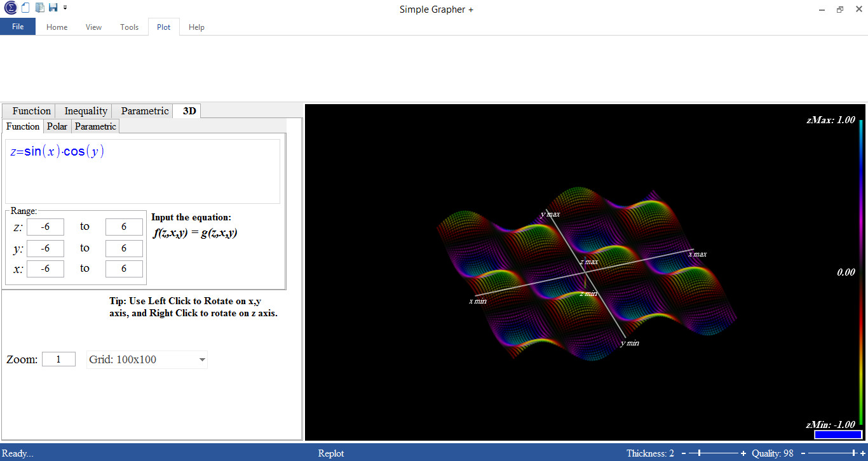Click the 'Thickness: 2' status label

click(650, 453)
